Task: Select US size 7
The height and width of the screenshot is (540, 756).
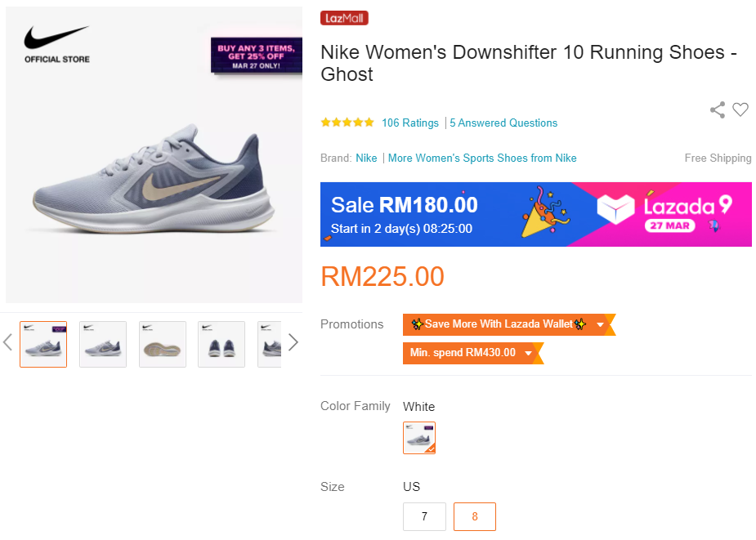Action: [x=424, y=516]
